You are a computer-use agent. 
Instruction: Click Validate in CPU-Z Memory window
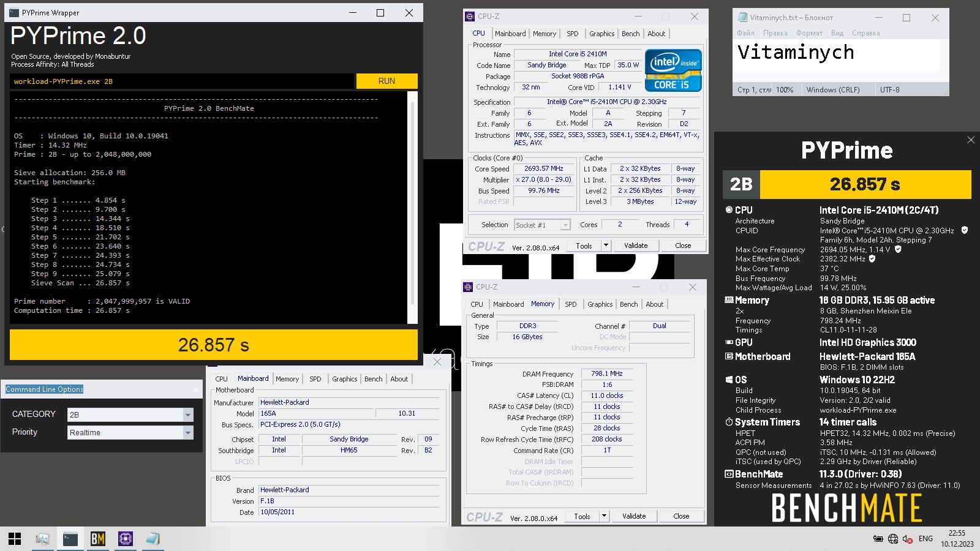click(x=634, y=516)
